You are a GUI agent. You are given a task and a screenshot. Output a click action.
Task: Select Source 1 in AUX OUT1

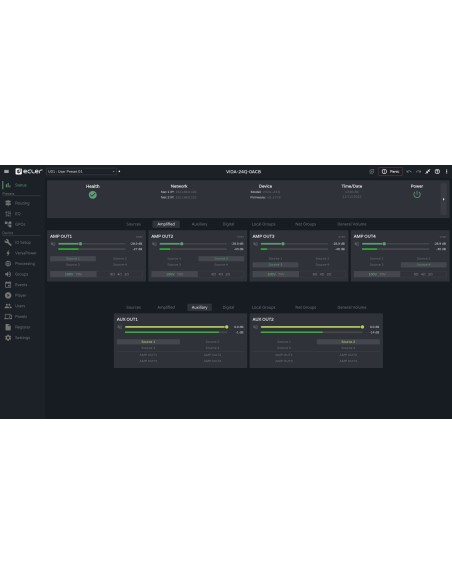pos(148,342)
